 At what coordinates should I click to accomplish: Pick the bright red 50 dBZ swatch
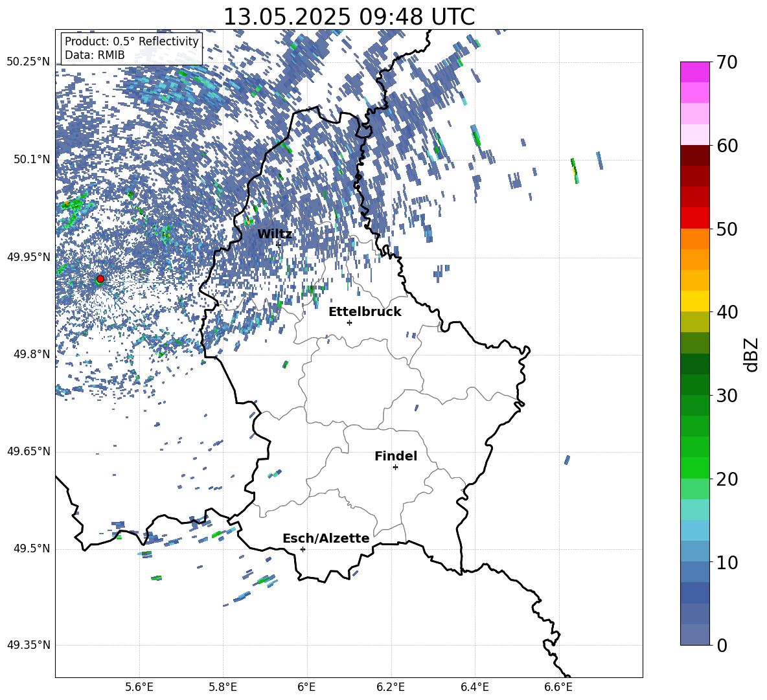pyautogui.click(x=695, y=218)
